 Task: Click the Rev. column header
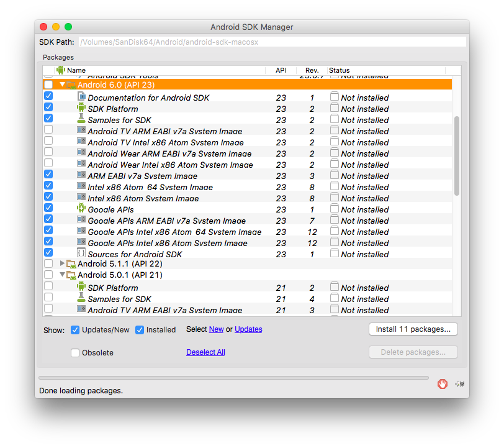pyautogui.click(x=312, y=70)
